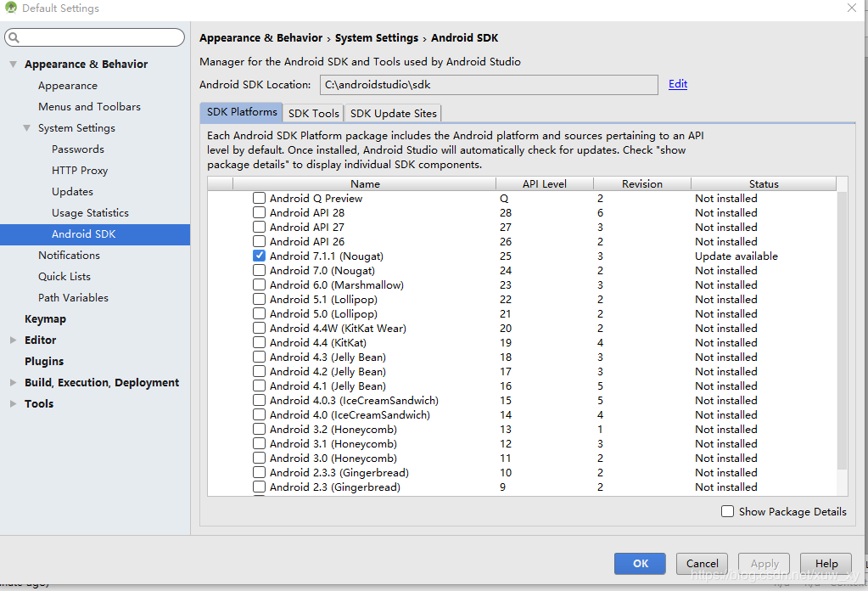Check Android 4.4 (KitKat) box
The height and width of the screenshot is (591, 868).
(259, 342)
